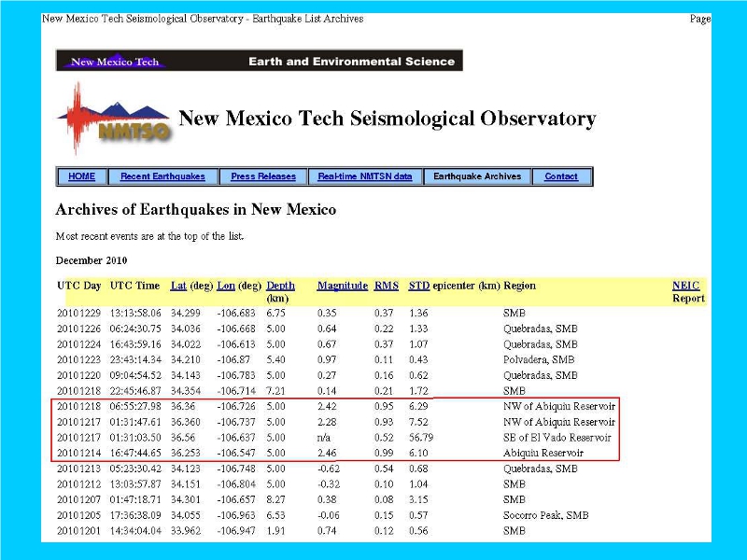This screenshot has width=747, height=560.
Task: Click latitude 36.253 cell
Action: click(x=186, y=454)
